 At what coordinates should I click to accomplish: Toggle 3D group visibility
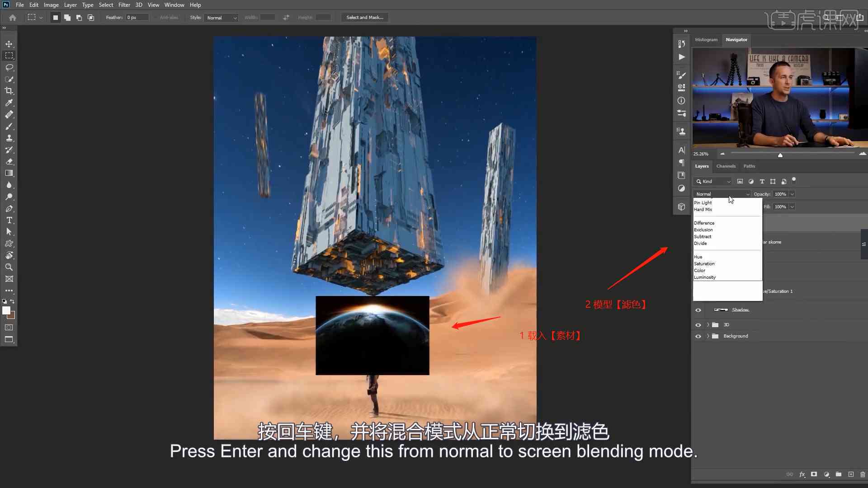pos(698,325)
